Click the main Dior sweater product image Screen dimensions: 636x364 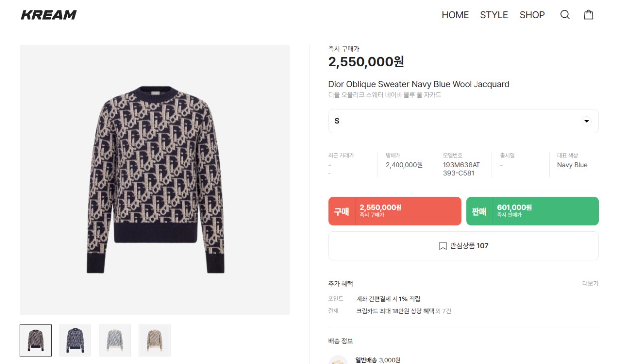[x=155, y=180]
